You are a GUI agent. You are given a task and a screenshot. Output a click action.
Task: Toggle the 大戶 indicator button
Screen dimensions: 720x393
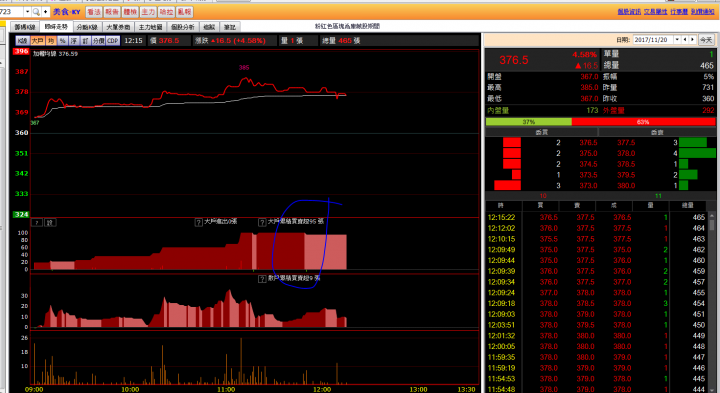click(x=37, y=41)
